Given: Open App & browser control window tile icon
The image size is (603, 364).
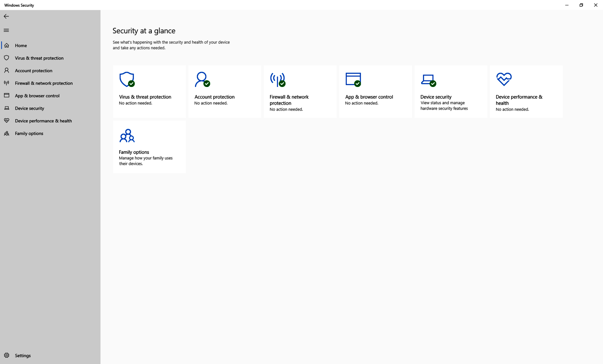Looking at the screenshot, I should tap(353, 80).
